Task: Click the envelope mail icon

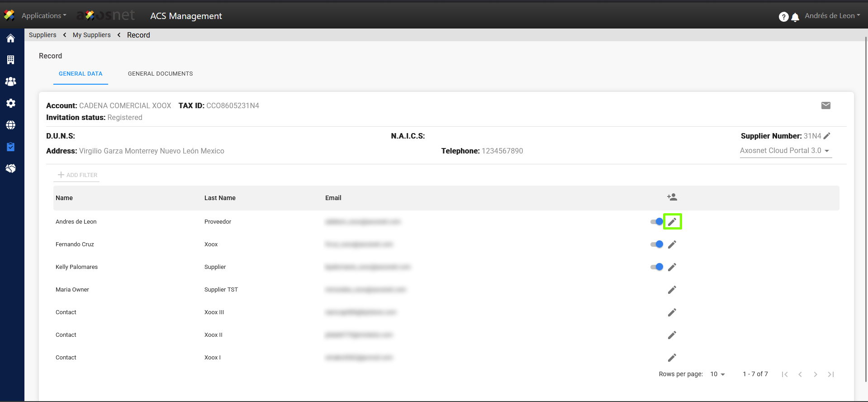Action: click(825, 105)
